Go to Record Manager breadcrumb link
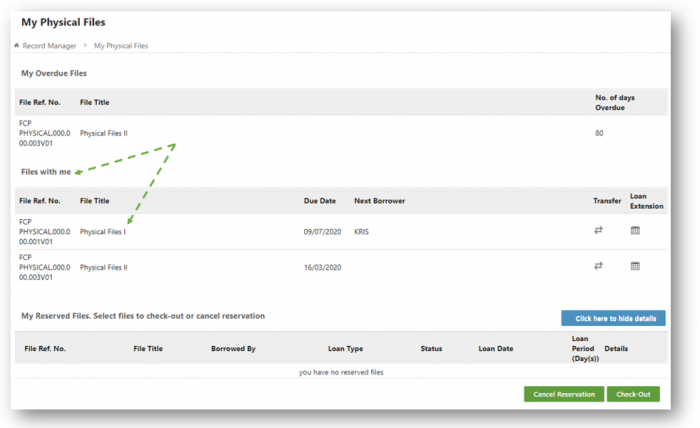 coord(49,46)
